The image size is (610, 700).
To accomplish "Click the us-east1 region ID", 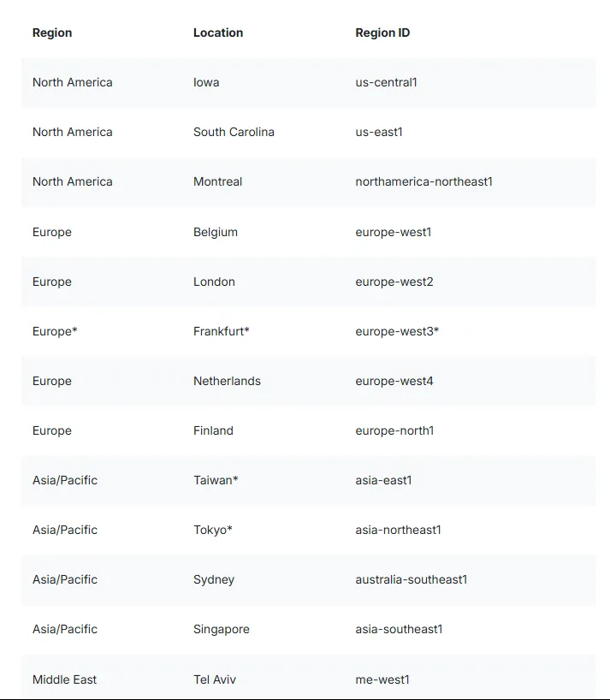I will click(379, 132).
